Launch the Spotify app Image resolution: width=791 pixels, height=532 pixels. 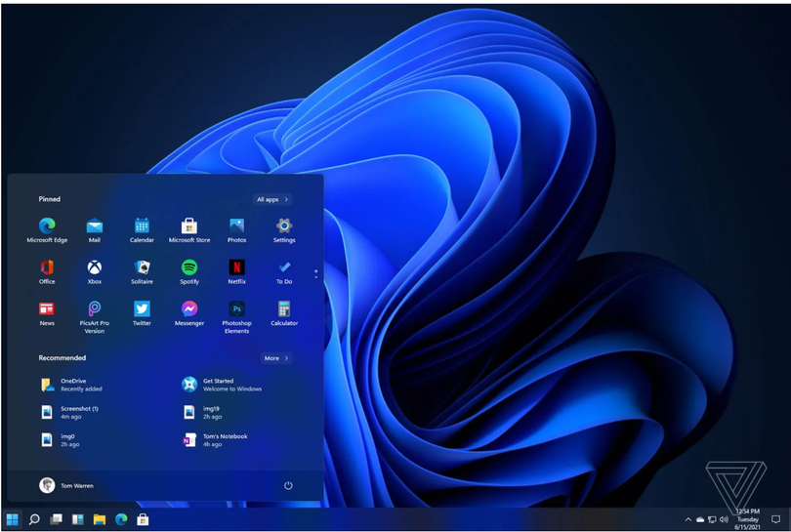189,267
